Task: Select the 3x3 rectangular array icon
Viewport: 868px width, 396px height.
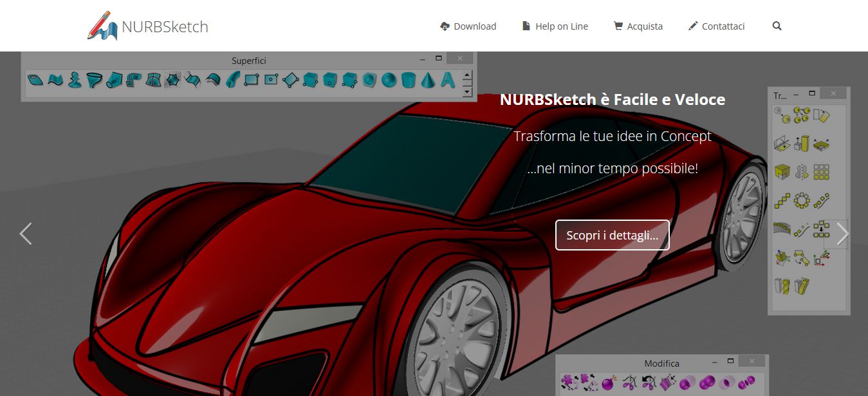Action: [821, 173]
